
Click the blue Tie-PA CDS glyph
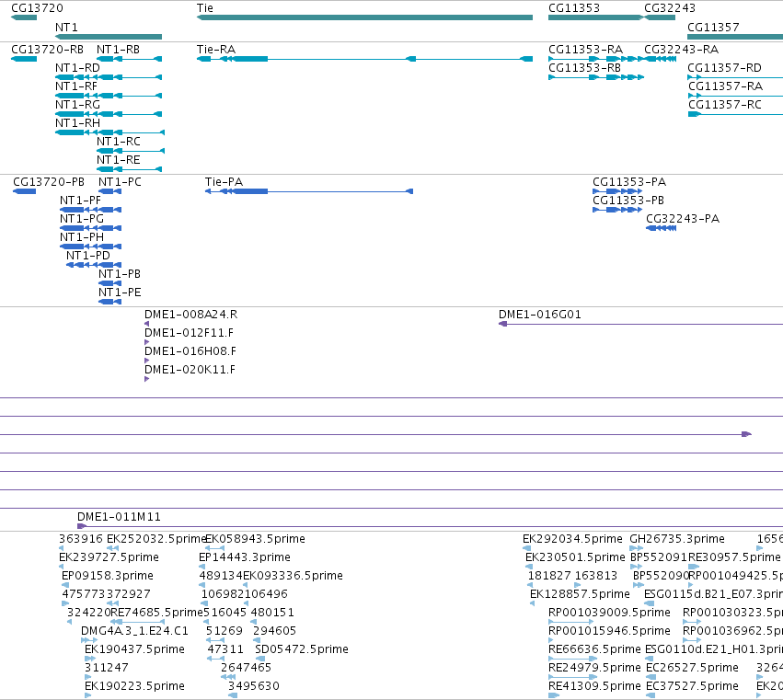(x=308, y=191)
